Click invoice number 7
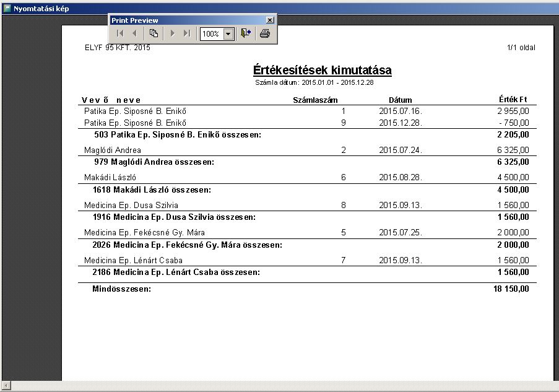This screenshot has height=392, width=559. click(x=344, y=260)
